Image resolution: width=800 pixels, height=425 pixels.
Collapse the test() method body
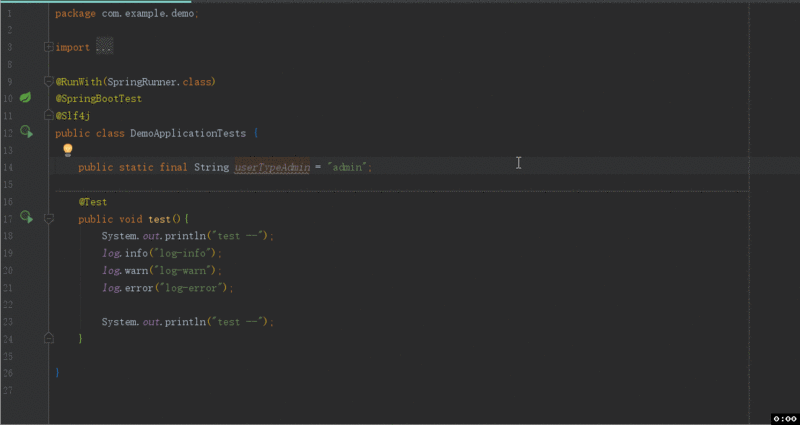[47, 217]
